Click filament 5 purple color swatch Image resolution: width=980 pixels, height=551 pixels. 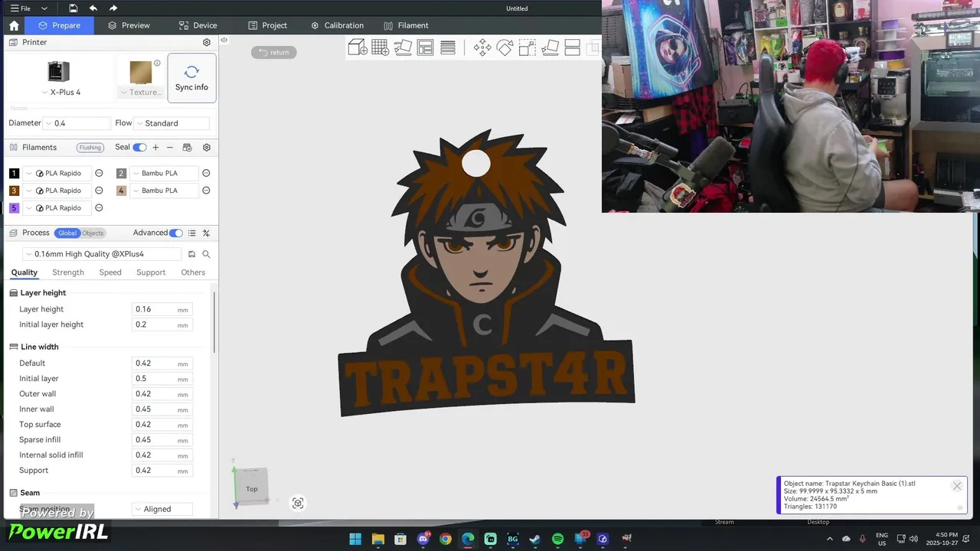click(14, 208)
